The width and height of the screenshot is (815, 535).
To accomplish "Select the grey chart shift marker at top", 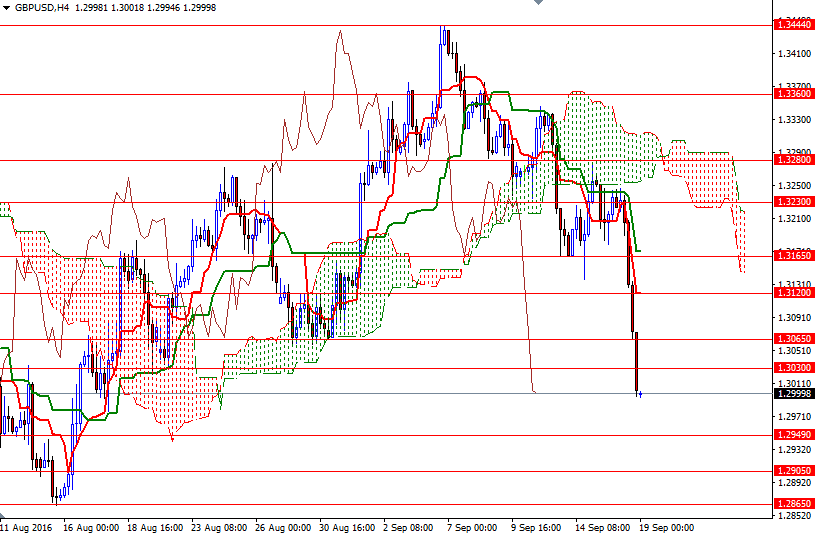I will point(538,2).
